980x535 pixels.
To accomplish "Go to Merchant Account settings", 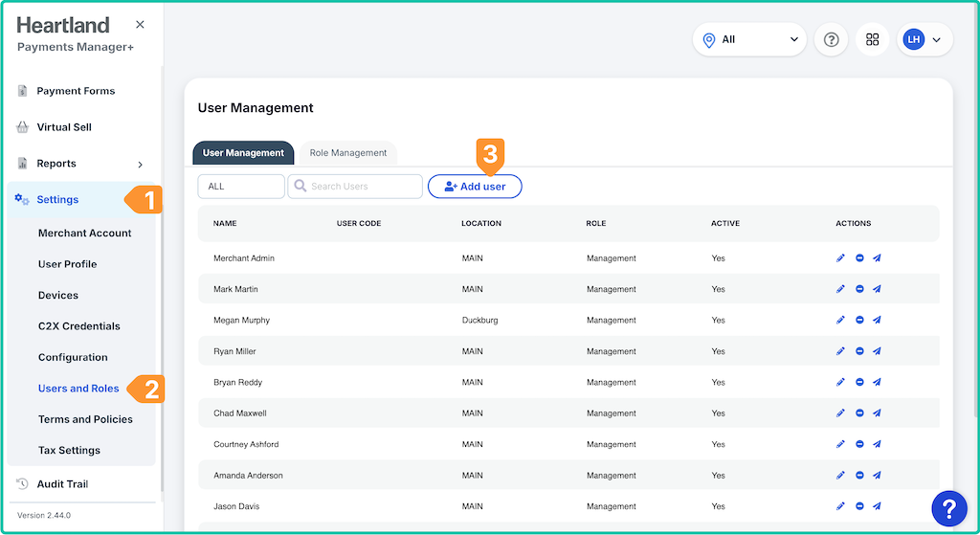I will (84, 234).
